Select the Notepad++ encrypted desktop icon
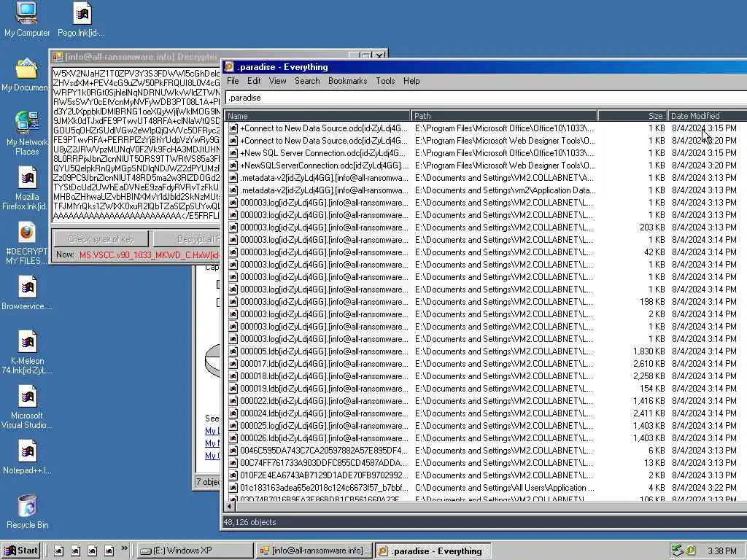The height and width of the screenshot is (560, 747). click(27, 451)
